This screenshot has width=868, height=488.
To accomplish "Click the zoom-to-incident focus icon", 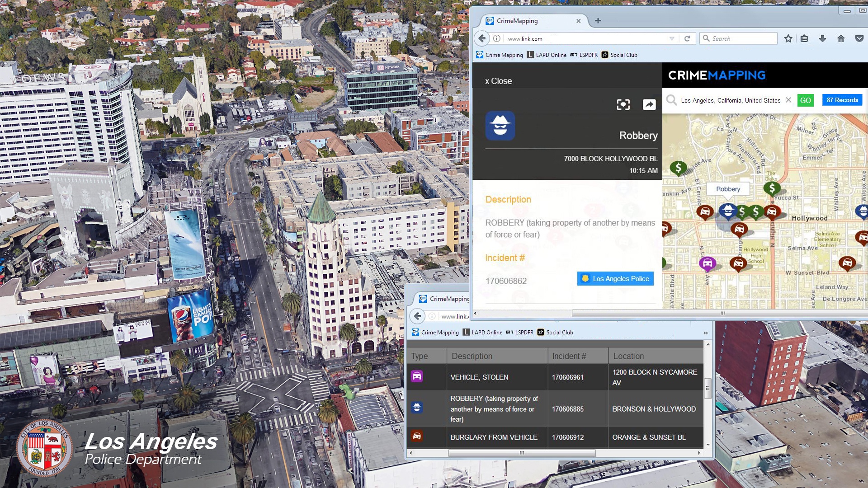I will point(623,105).
